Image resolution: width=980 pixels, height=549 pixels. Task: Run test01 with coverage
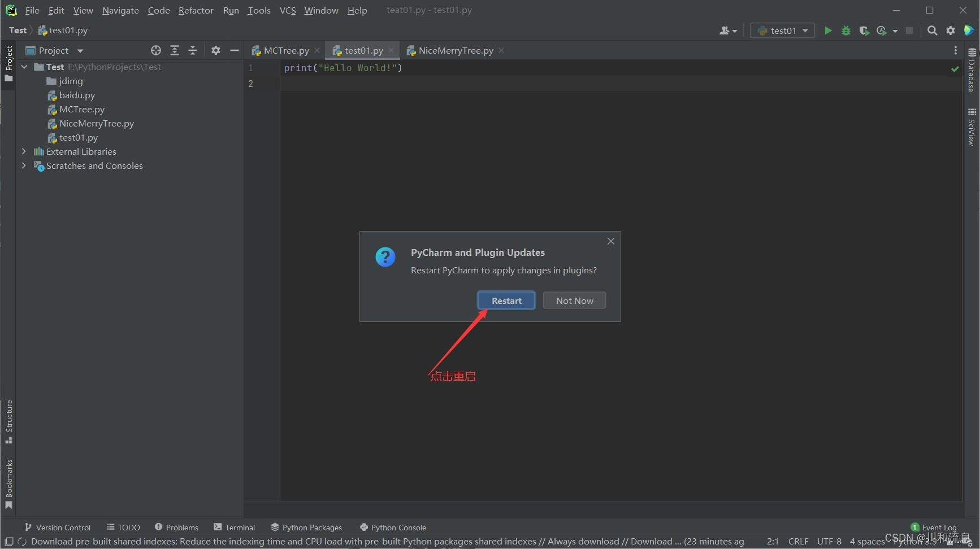pos(864,30)
